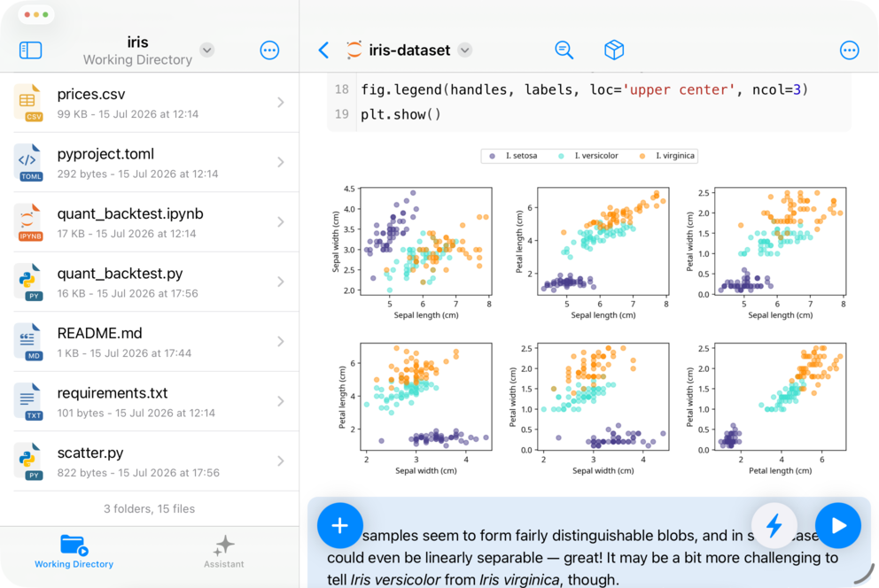This screenshot has height=588, width=879.
Task: Open the iris working directory dropdown
Action: (x=206, y=50)
